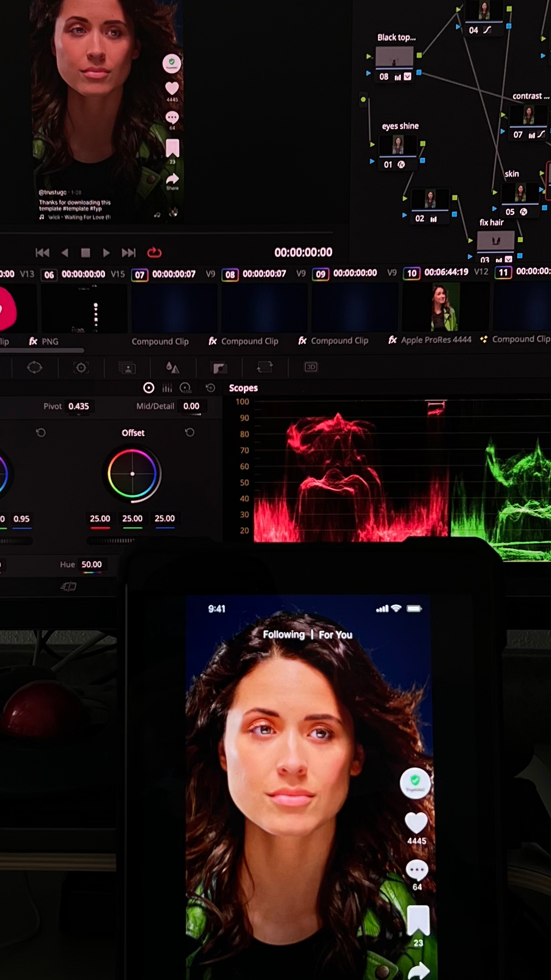Open the Scopes panel header
Viewport: 551px width, 980px height.
point(243,388)
